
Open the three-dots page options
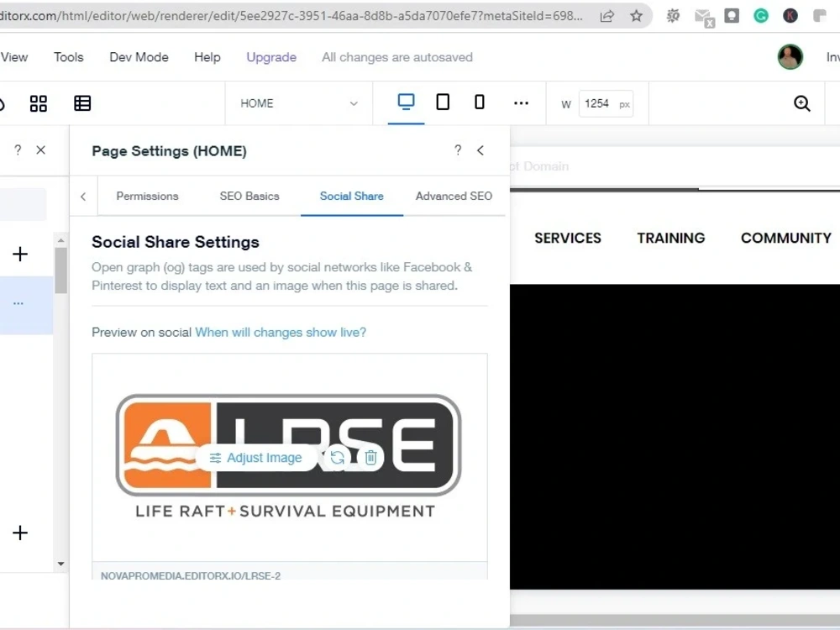(x=18, y=303)
